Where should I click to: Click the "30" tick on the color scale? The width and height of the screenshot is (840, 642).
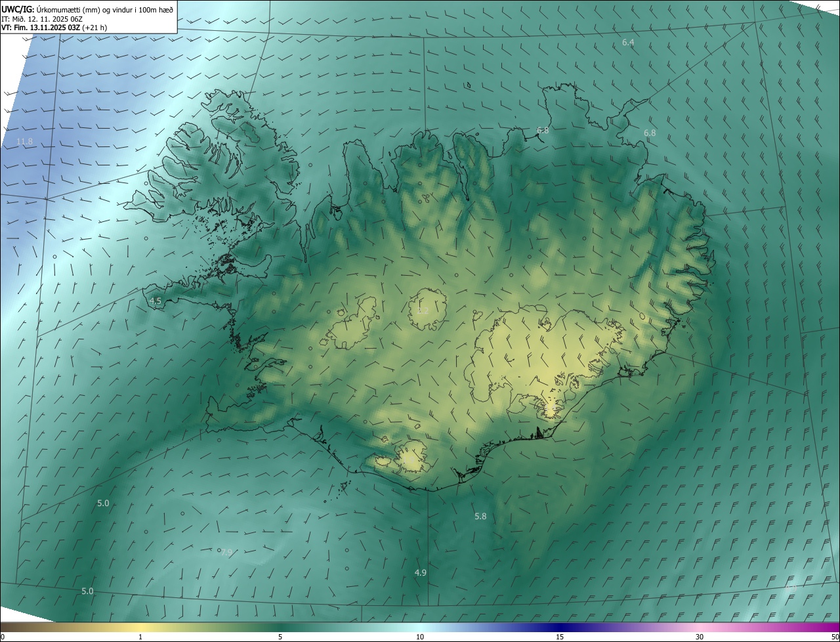click(700, 637)
